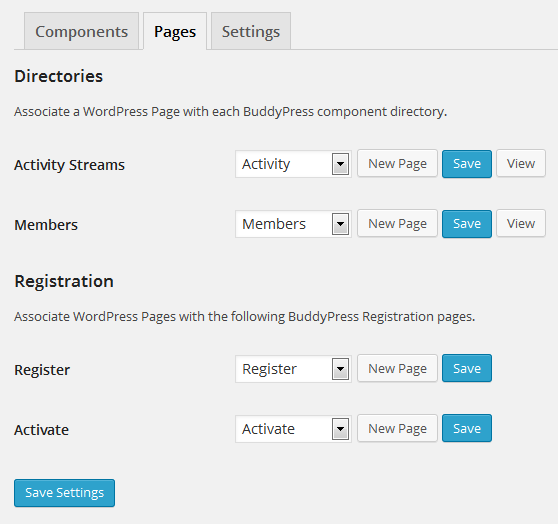Click the Save Settings button
Viewport: 558px width, 524px height.
[64, 493]
